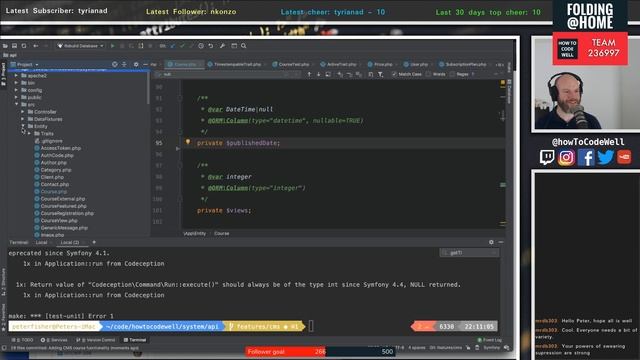Run the Rebuild Database configuration

113,46
